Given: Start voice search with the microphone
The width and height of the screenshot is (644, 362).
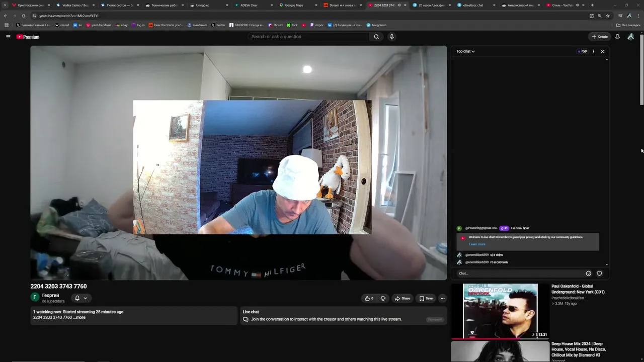Looking at the screenshot, I should tap(392, 37).
